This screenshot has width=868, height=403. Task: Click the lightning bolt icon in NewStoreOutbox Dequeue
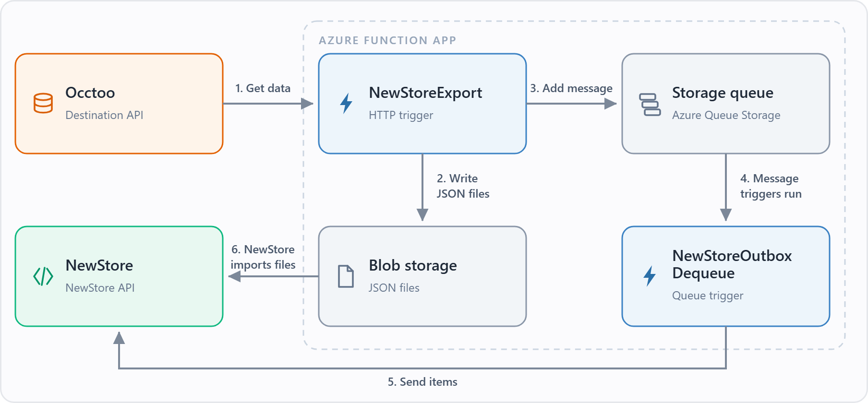pos(650,276)
